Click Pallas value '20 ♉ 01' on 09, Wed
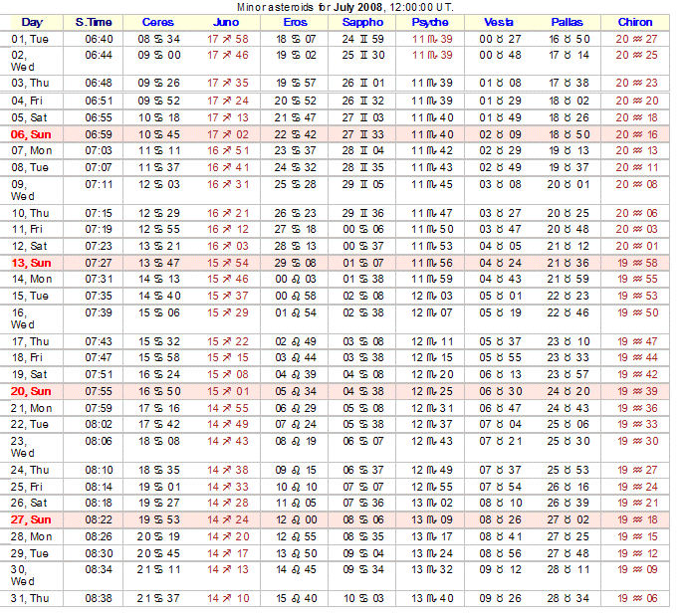Image resolution: width=682 pixels, height=616 pixels. [568, 184]
